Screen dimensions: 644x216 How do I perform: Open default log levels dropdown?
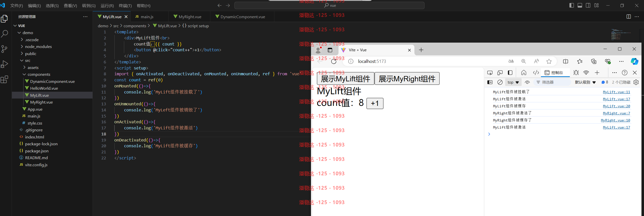coord(585,82)
